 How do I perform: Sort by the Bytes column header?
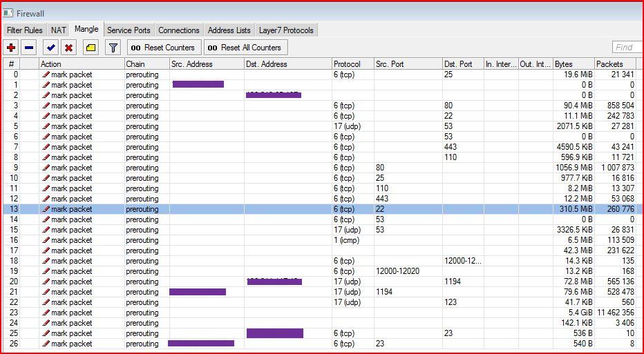pyautogui.click(x=573, y=64)
